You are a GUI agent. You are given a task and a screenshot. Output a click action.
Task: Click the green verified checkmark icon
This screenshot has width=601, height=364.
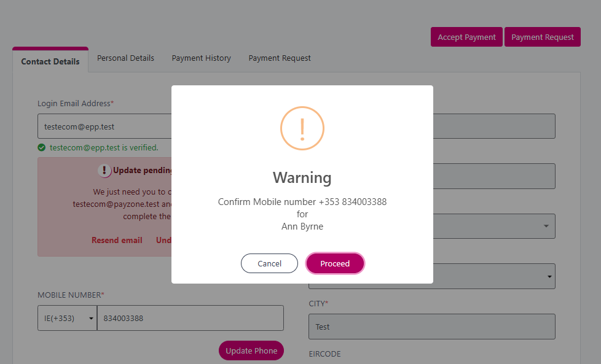[x=41, y=148]
